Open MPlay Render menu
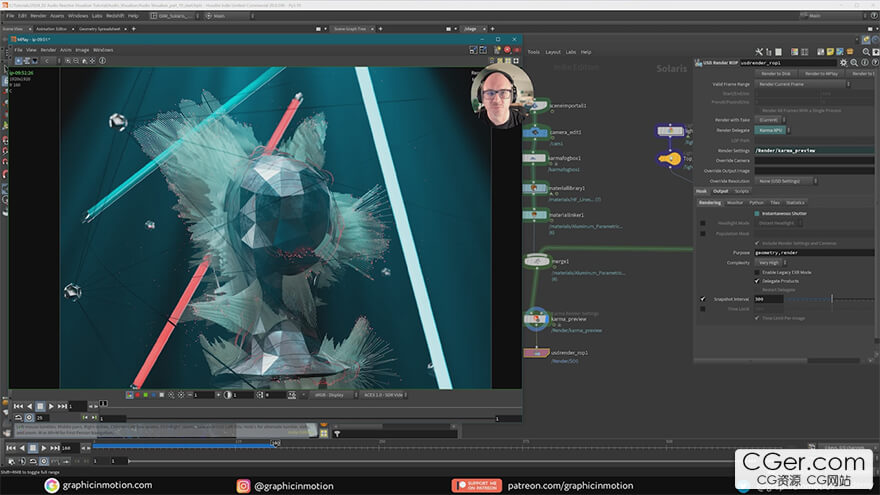 [x=48, y=50]
